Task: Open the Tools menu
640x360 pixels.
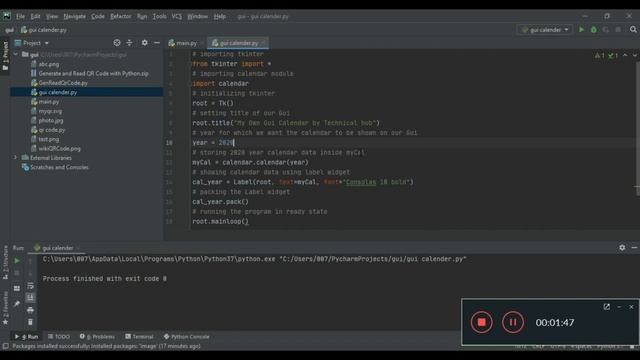Action: 160,16
